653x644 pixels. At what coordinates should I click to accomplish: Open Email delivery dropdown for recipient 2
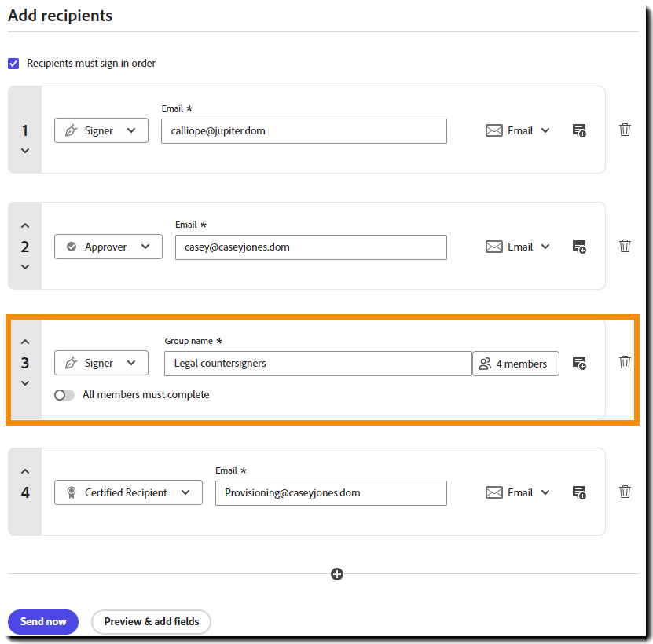518,247
